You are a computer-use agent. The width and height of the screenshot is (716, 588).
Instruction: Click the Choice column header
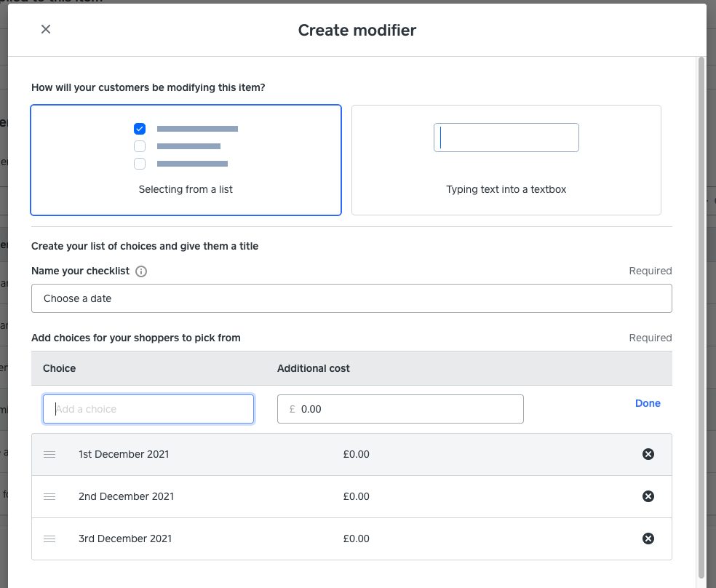pos(60,368)
